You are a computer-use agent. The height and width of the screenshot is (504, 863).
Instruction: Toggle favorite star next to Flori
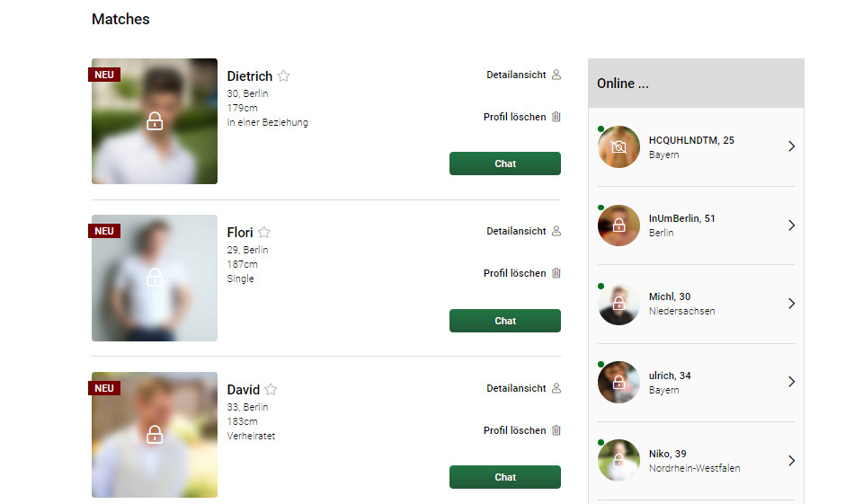pos(264,233)
